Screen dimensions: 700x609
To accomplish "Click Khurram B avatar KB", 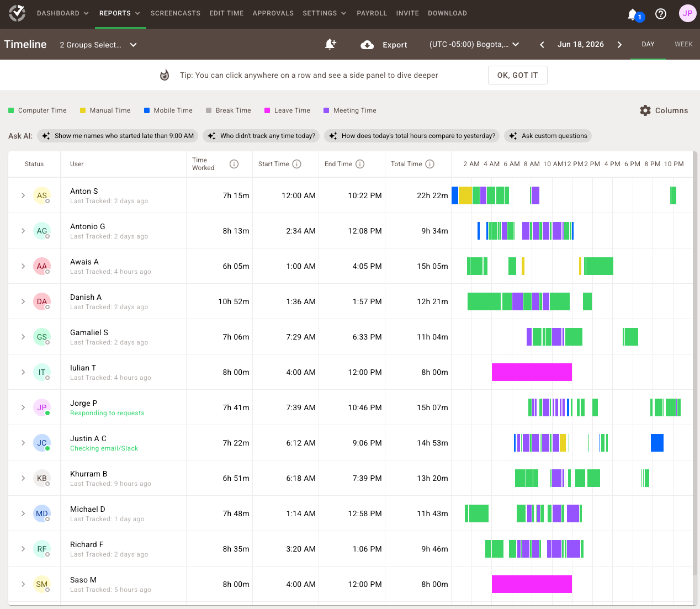I will [x=42, y=478].
